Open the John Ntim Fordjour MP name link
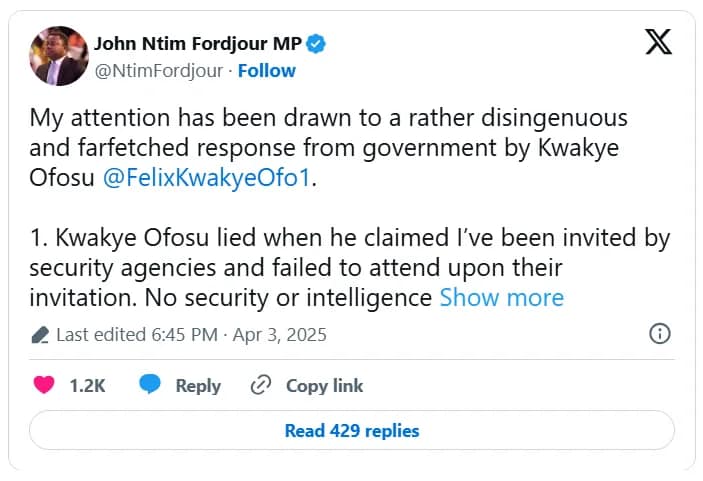703x481 pixels. 198,43
